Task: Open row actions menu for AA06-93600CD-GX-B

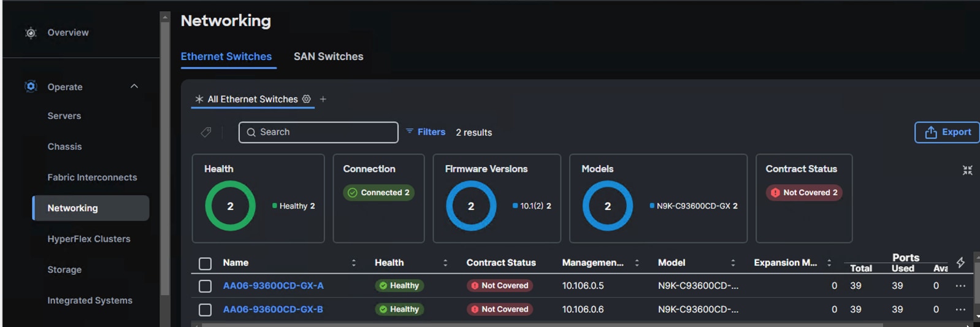Action: [960, 310]
